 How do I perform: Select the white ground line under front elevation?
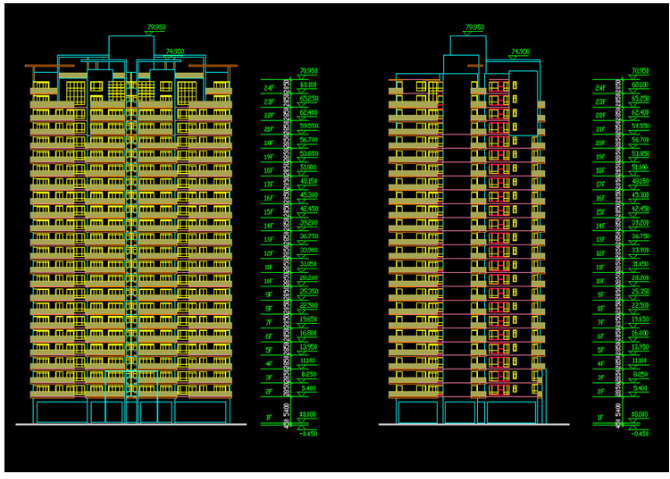click(130, 424)
